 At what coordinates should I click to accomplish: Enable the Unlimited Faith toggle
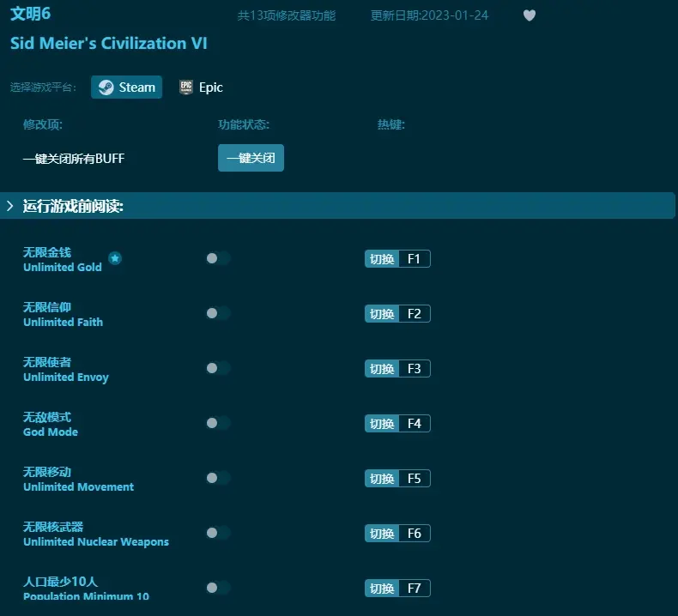click(218, 313)
